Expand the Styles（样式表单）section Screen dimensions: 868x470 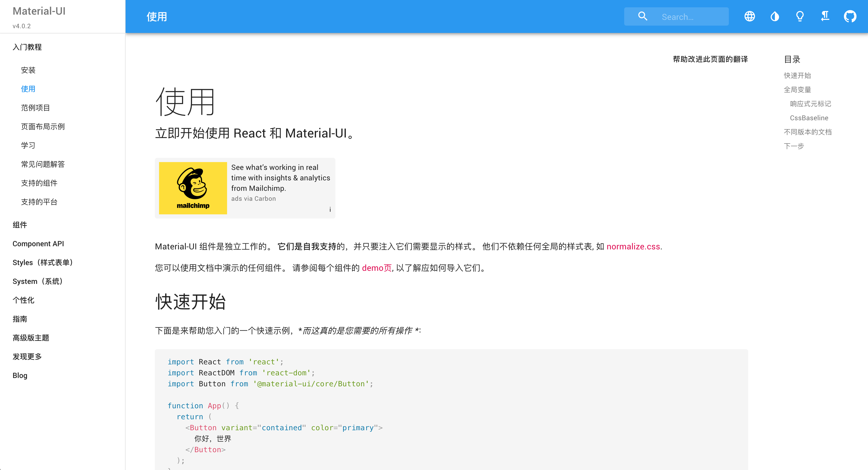[43, 263]
